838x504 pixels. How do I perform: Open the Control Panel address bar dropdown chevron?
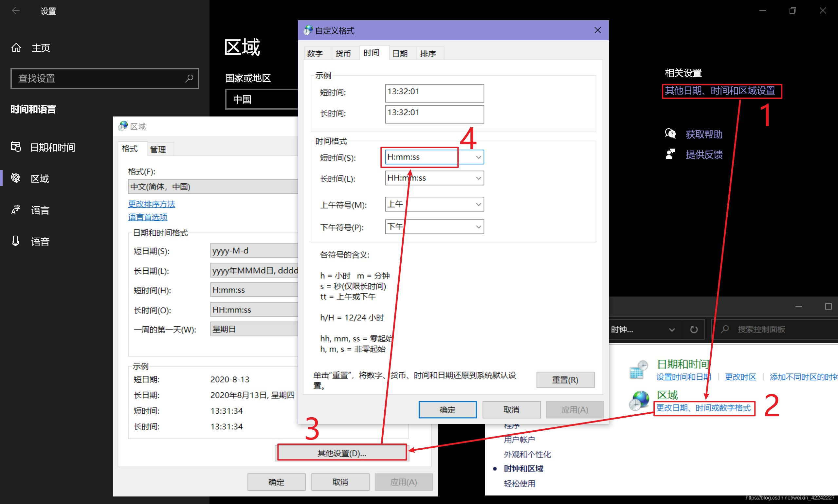point(672,330)
